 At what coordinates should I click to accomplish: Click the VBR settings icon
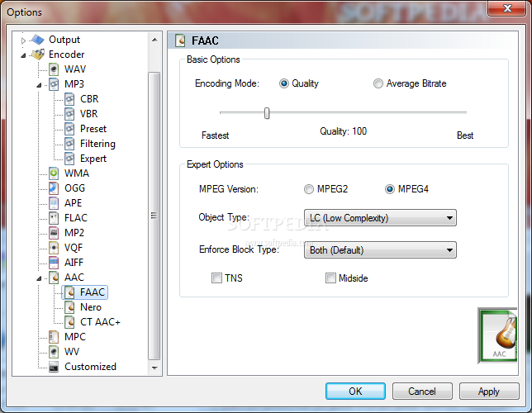pos(69,114)
